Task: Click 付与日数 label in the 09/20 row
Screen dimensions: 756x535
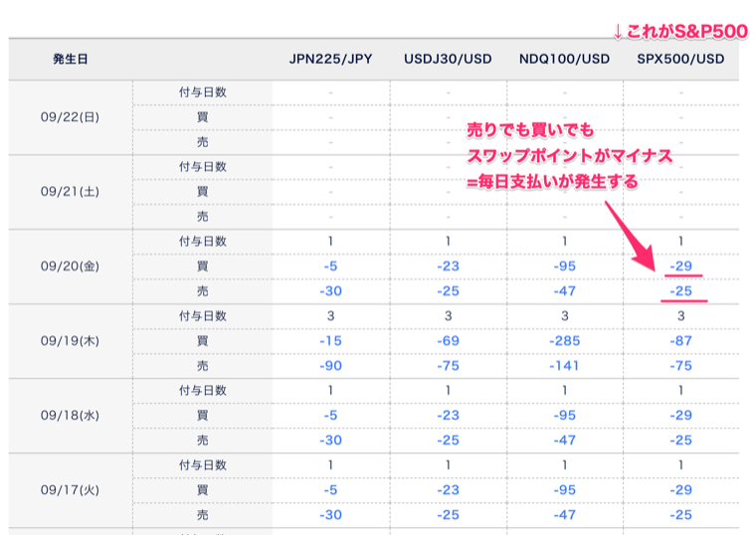Action: pyautogui.click(x=203, y=242)
